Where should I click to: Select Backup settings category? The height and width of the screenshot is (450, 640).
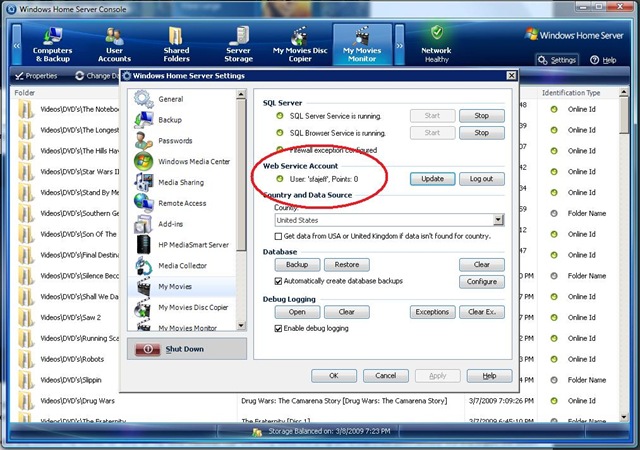(182, 120)
